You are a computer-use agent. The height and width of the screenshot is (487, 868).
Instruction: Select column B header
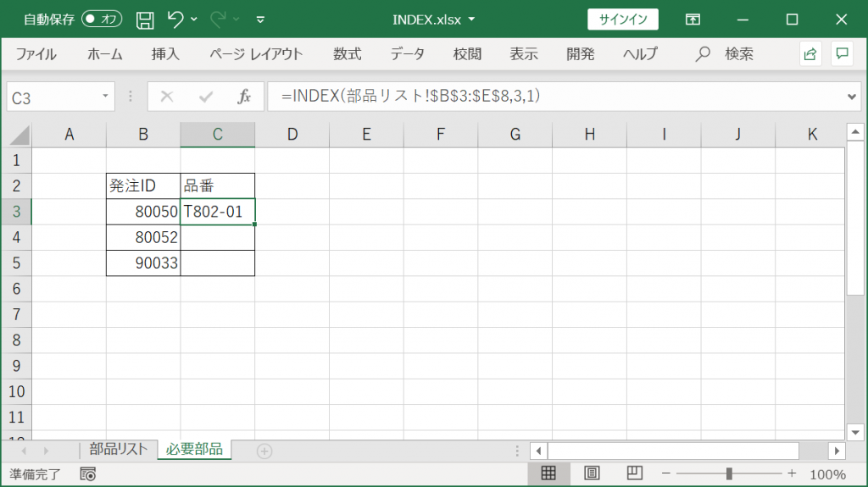click(143, 135)
